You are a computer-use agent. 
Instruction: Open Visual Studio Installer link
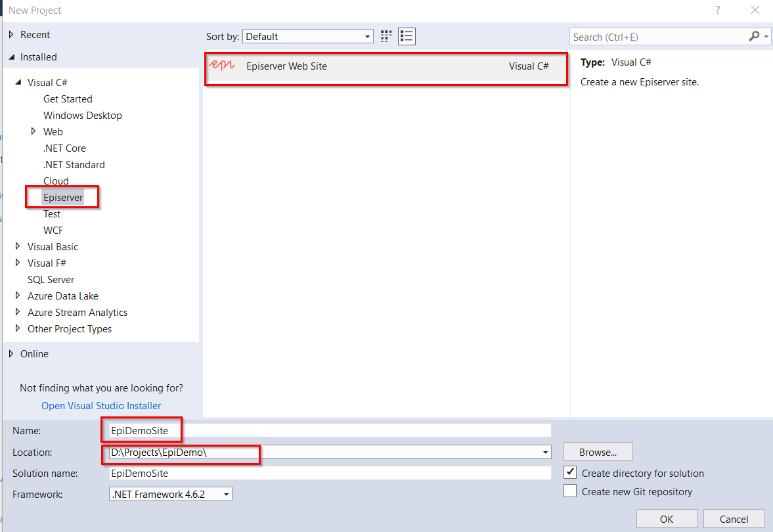pos(101,405)
